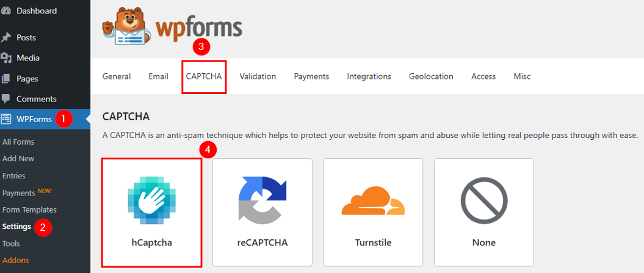Image resolution: width=644 pixels, height=273 pixels.
Task: Open All Forms in sidebar
Action: click(18, 142)
